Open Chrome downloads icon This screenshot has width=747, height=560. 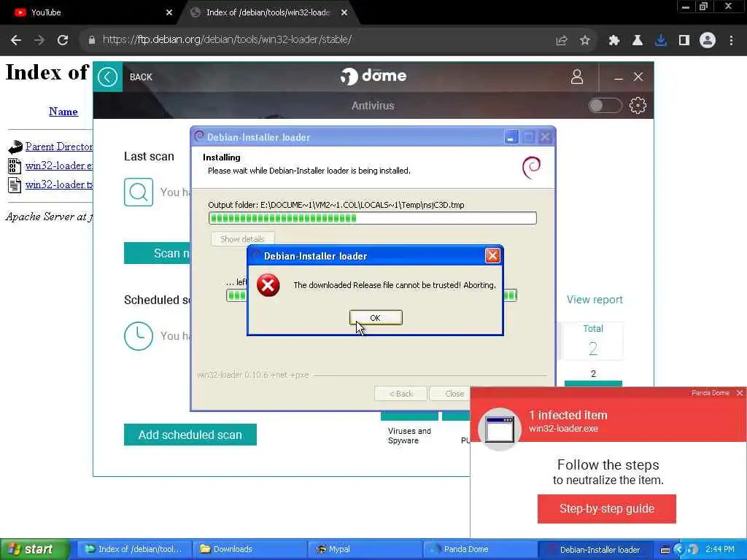point(661,41)
